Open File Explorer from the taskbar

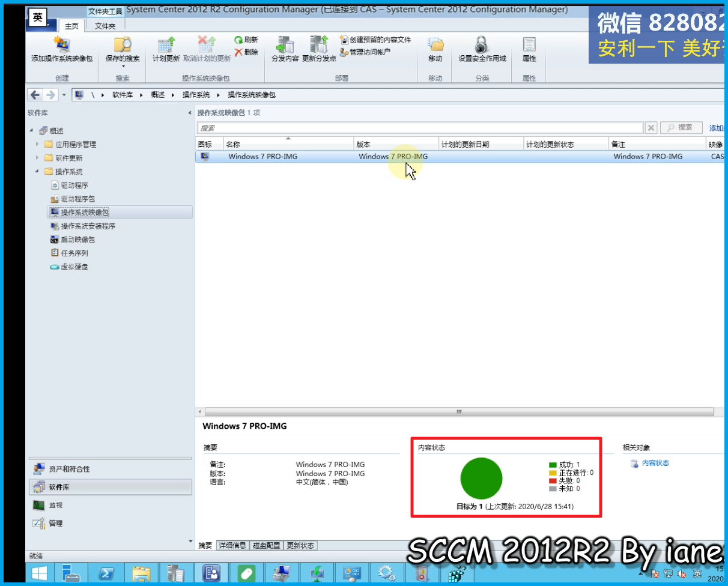tap(141, 573)
